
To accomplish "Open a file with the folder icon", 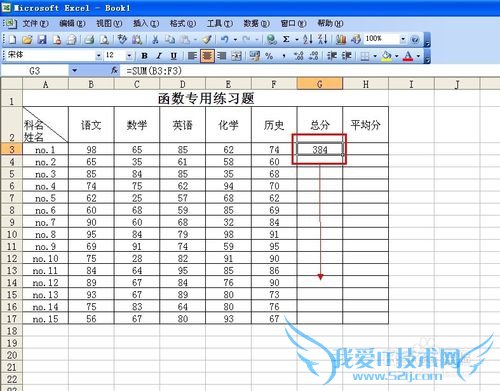I will (27, 40).
